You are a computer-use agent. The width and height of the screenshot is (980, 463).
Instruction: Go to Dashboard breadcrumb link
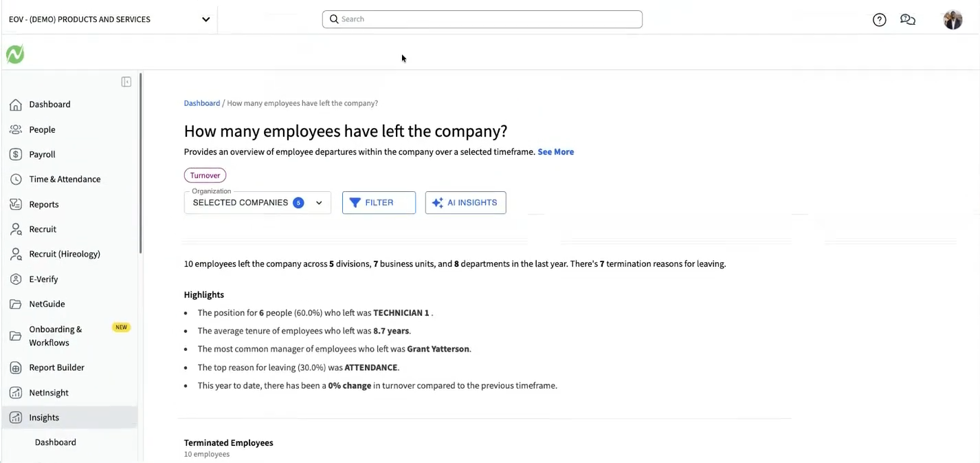pos(202,103)
